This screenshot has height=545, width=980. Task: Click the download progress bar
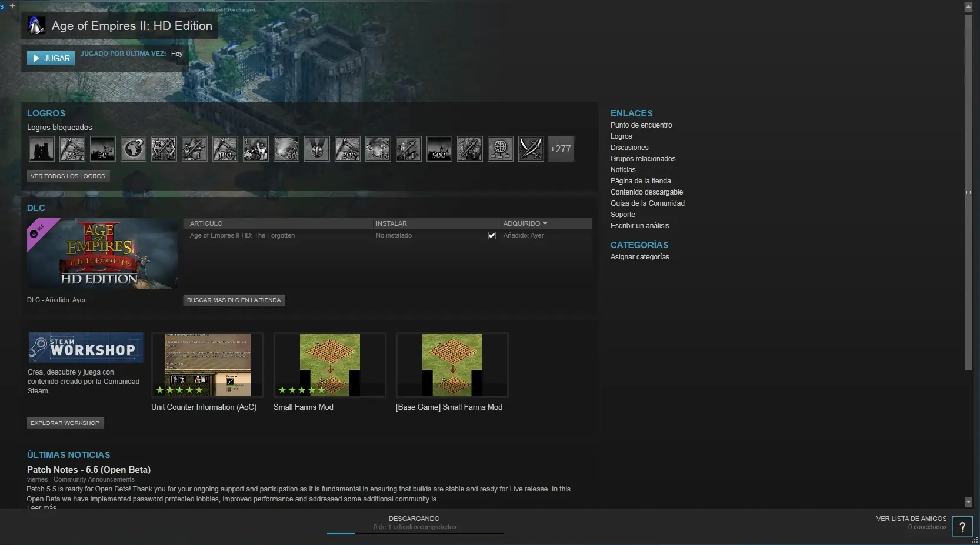(x=415, y=533)
